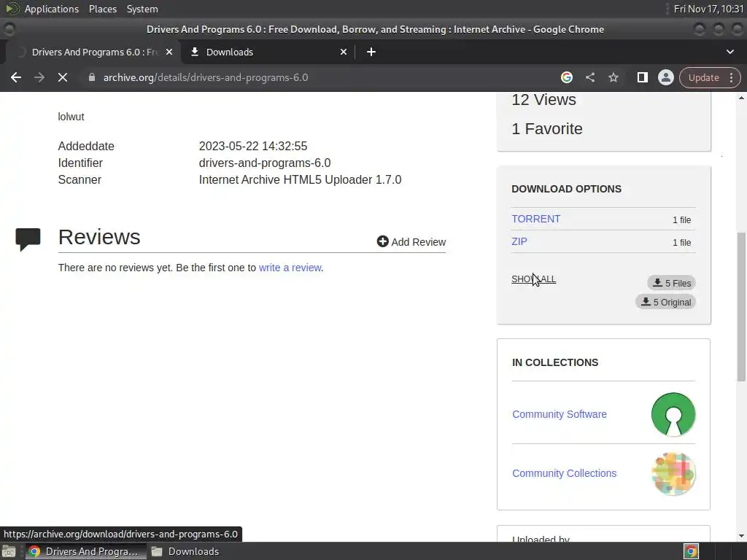Open the Places menu
This screenshot has width=747, height=560.
pos(103,9)
